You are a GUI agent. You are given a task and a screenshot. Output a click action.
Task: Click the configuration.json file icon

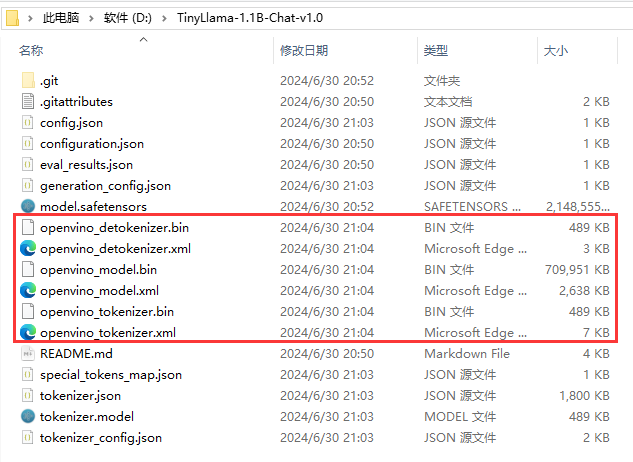(x=27, y=143)
